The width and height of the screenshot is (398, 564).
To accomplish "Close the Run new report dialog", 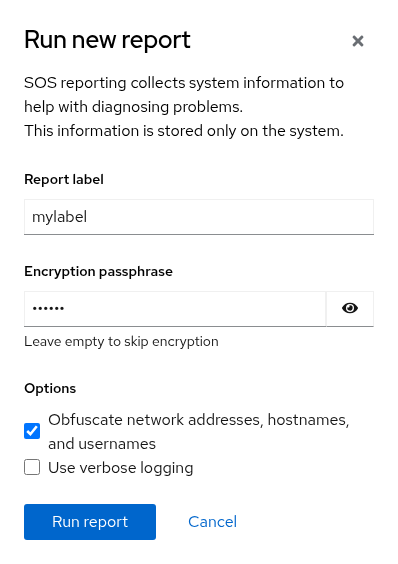I will [358, 41].
